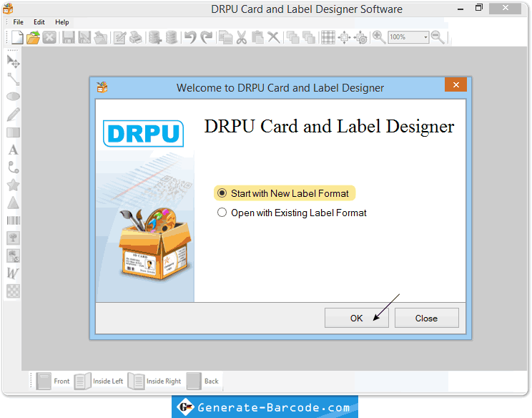532x418 pixels.
Task: Select the arc curve tool
Action: (14, 167)
